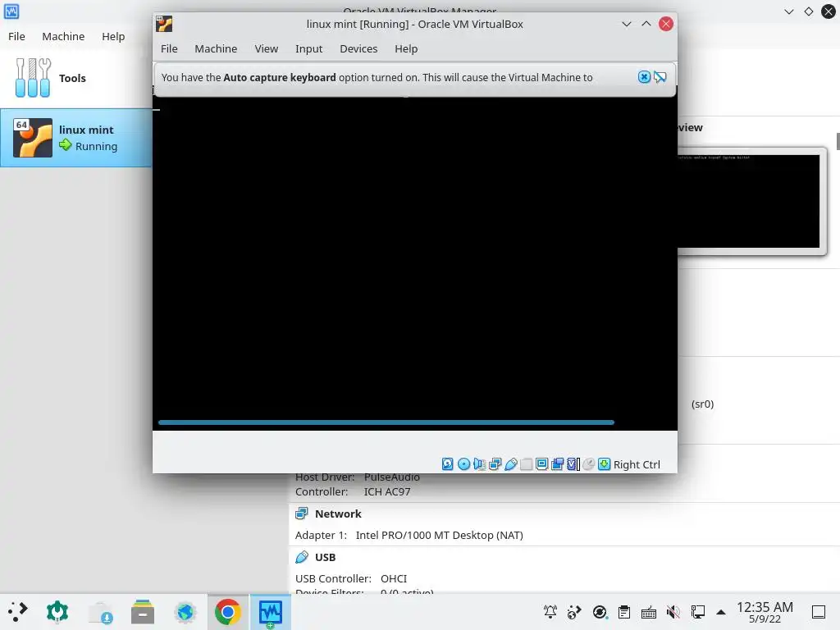Open the application launcher on taskbar

pyautogui.click(x=18, y=612)
